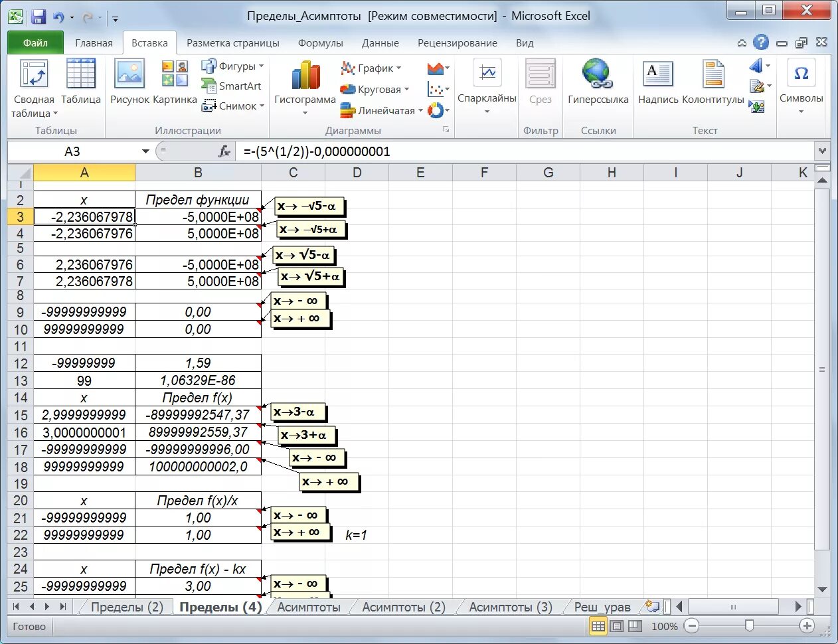Viewport: 838px width, 644px height.
Task: Expand the formula bar
Action: [823, 151]
